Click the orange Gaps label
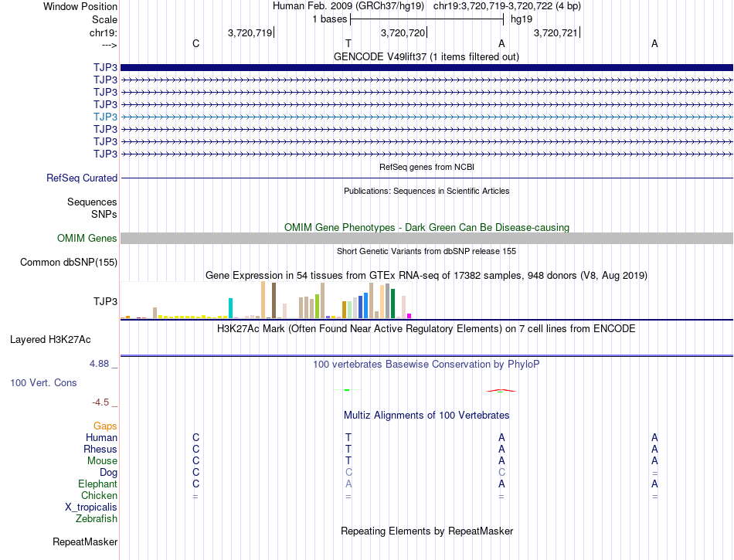 coord(105,426)
